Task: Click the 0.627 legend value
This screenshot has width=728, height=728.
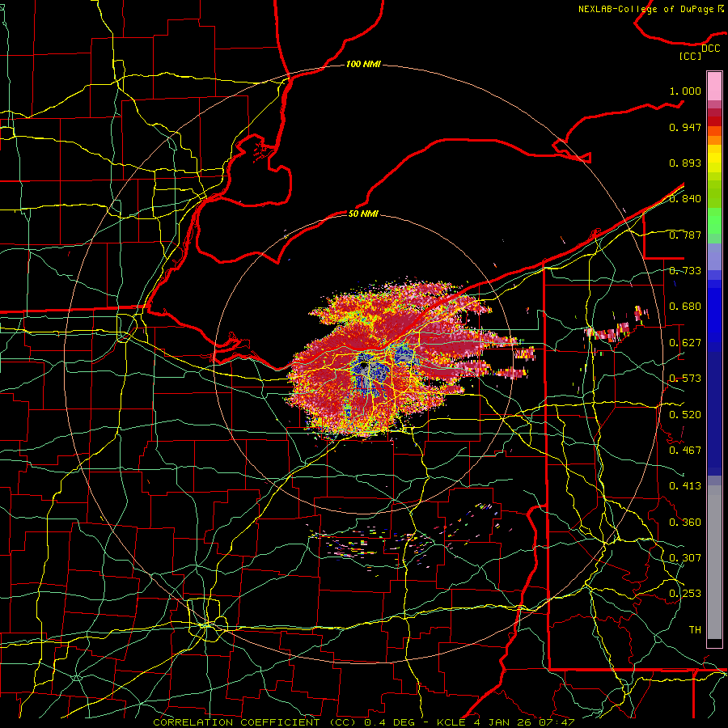Action: click(685, 343)
